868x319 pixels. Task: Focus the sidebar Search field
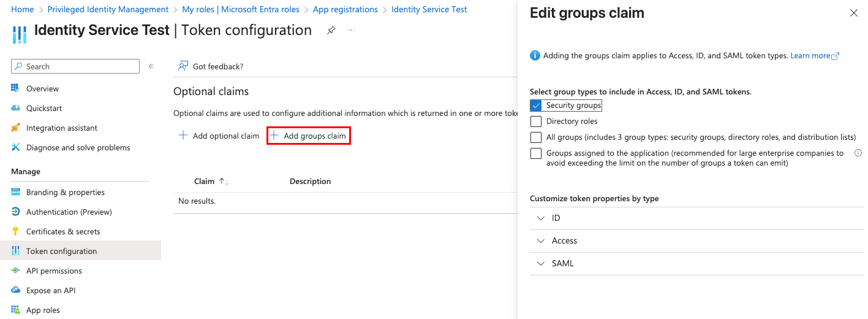(x=75, y=66)
